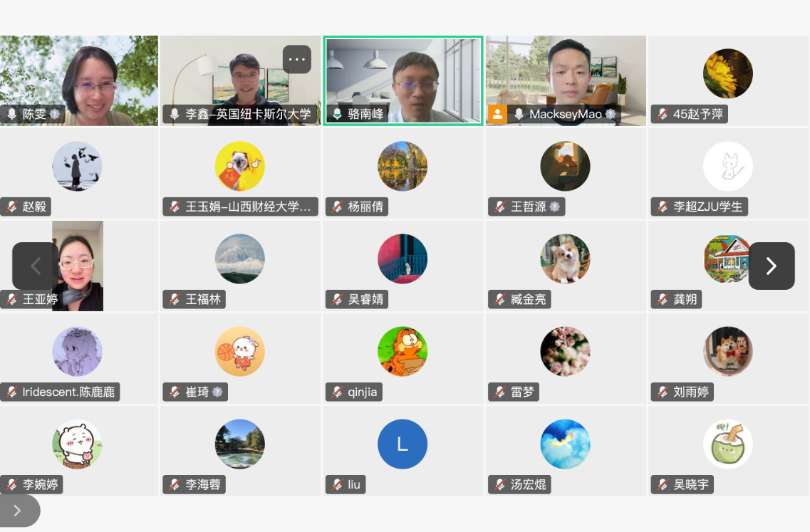This screenshot has height=532, width=810.
Task: Go to the previous page of participants
Action: coord(35,266)
